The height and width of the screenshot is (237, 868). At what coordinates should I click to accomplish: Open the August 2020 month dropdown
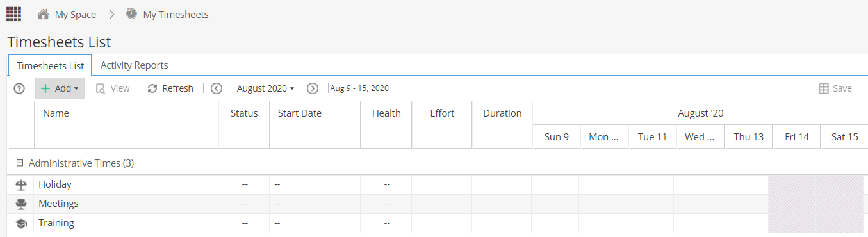[265, 88]
